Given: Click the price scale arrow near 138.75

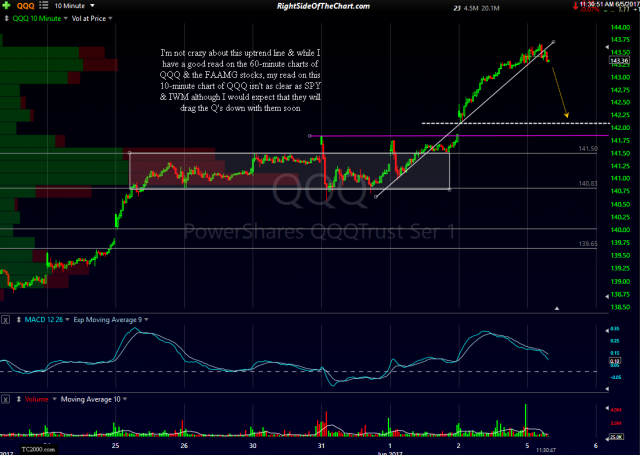Looking at the screenshot, I should [607, 296].
